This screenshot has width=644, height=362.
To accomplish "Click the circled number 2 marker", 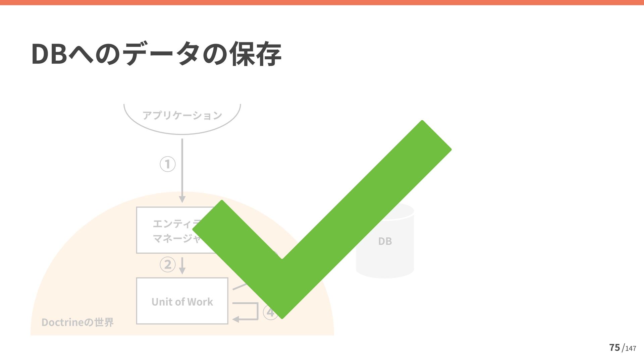I will point(168,264).
